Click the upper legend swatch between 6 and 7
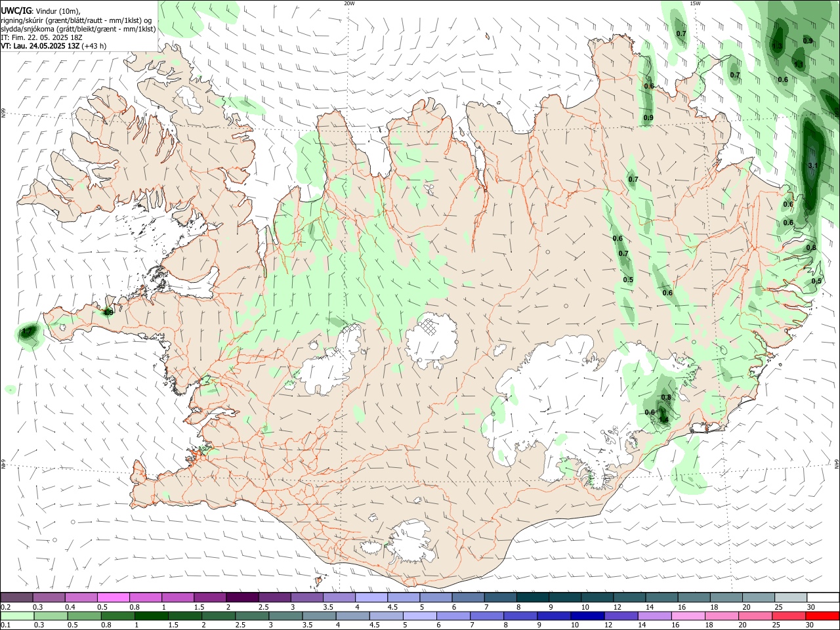The image size is (840, 630). 467,597
